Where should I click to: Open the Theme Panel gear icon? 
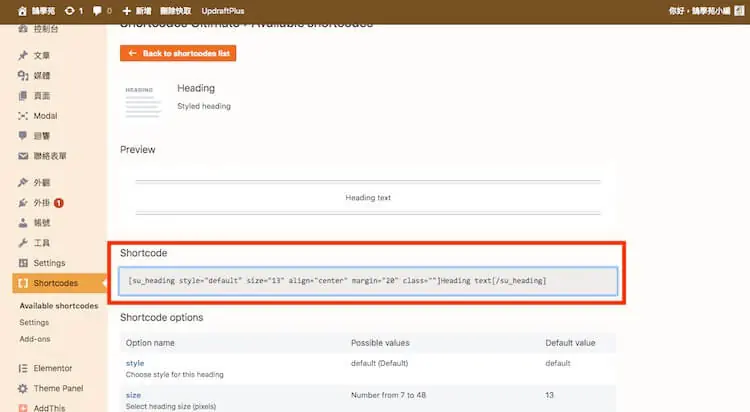tap(22, 389)
